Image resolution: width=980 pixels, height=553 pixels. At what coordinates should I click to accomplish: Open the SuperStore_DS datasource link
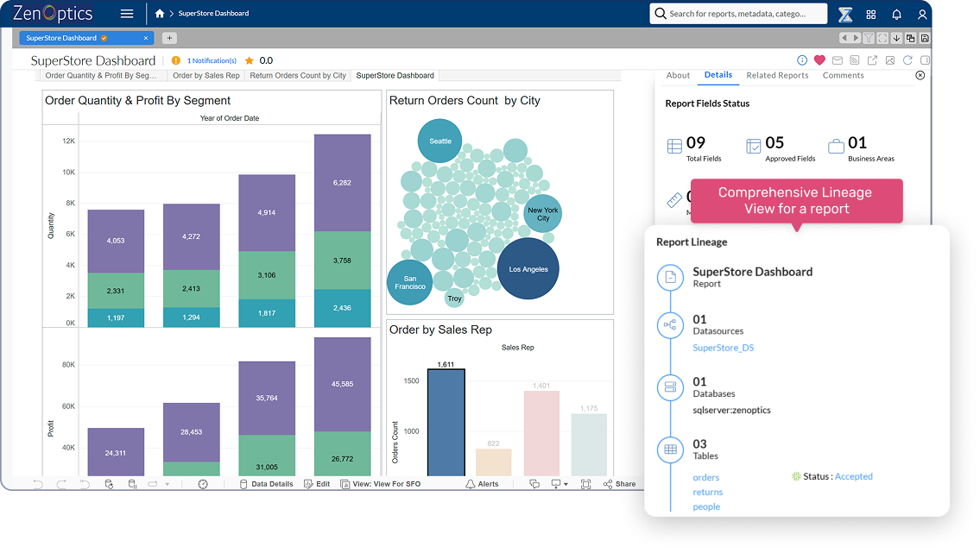click(x=723, y=348)
